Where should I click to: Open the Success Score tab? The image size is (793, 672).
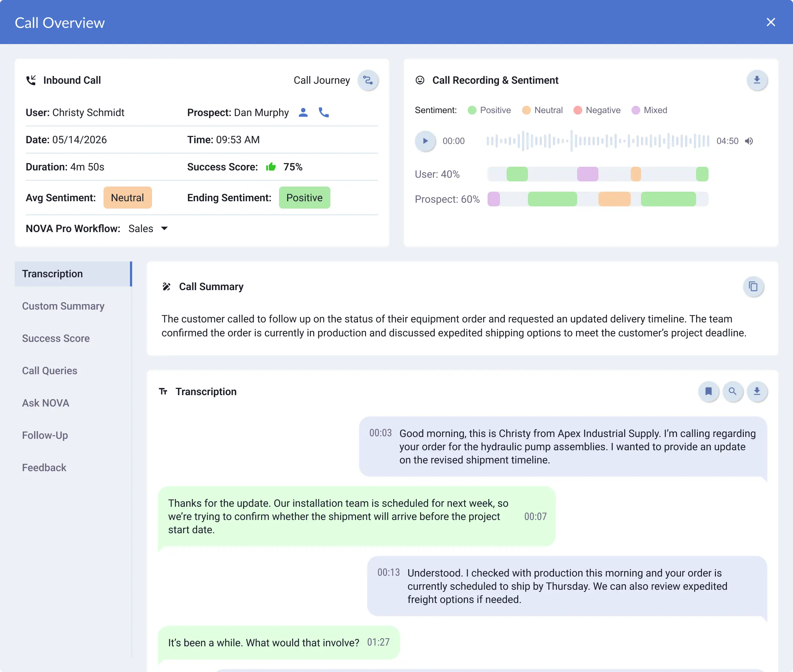[56, 338]
